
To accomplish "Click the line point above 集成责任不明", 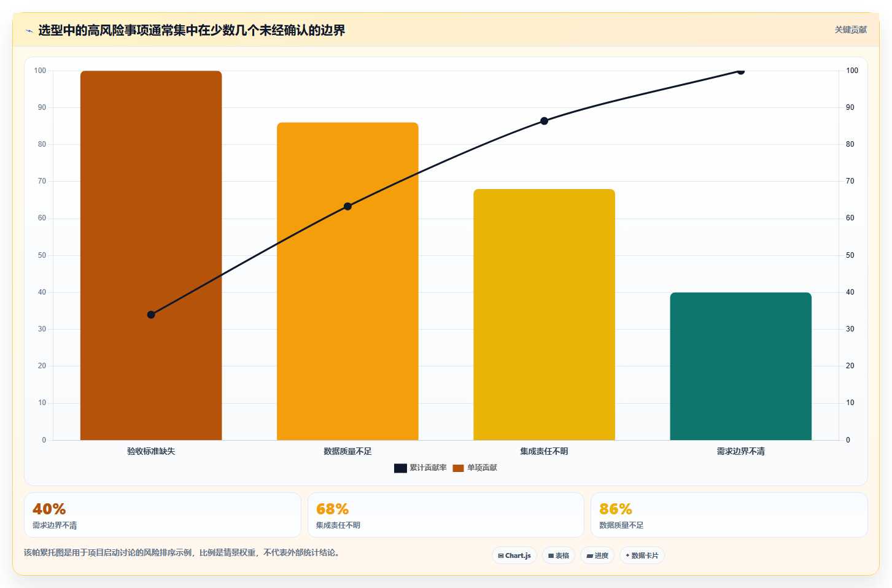I will pos(544,121).
